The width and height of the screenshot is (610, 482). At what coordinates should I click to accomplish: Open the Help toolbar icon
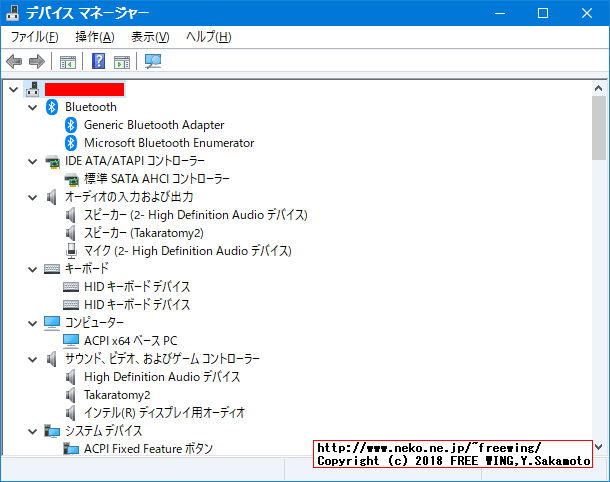point(98,61)
